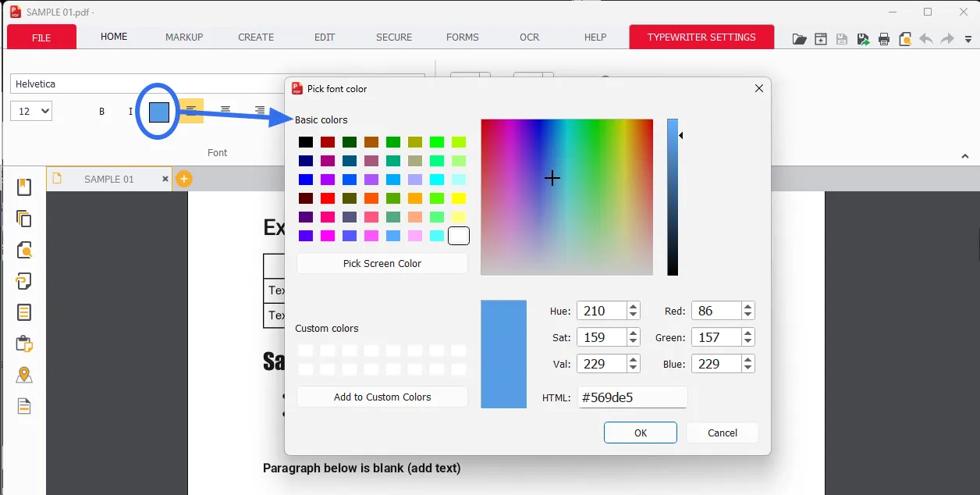The width and height of the screenshot is (980, 495).
Task: Switch to the FORMS tab
Action: [x=463, y=37]
